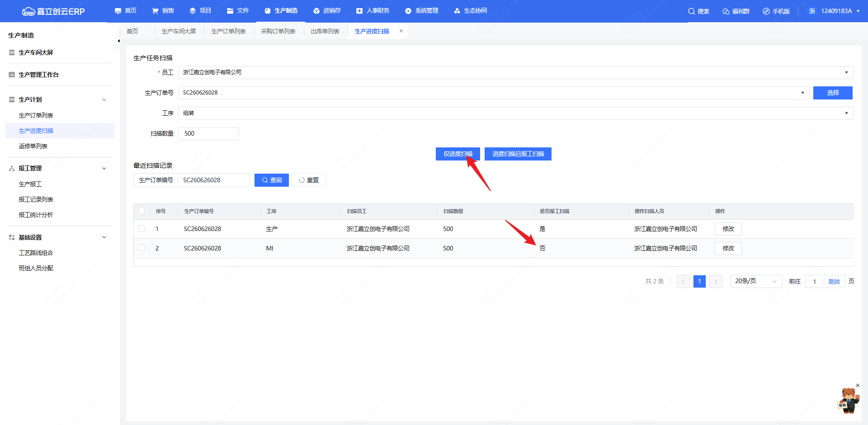Click the 否 cell in row 2
Screen dimensions: 868x425
click(542, 248)
